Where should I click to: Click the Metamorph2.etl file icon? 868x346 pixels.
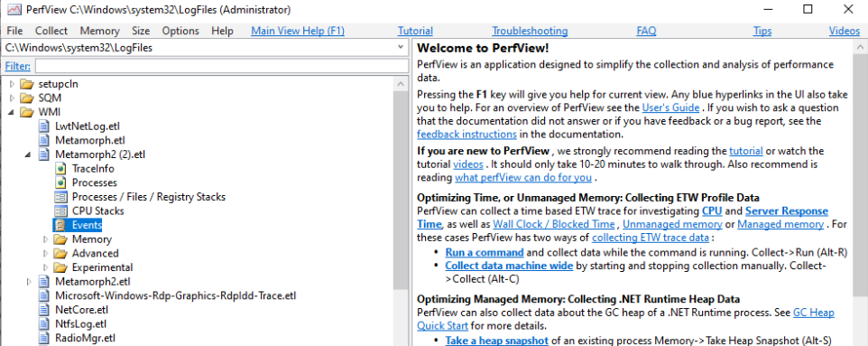tap(43, 282)
